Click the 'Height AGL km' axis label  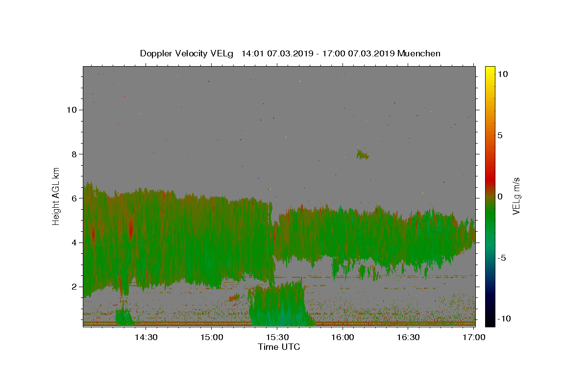pos(56,196)
